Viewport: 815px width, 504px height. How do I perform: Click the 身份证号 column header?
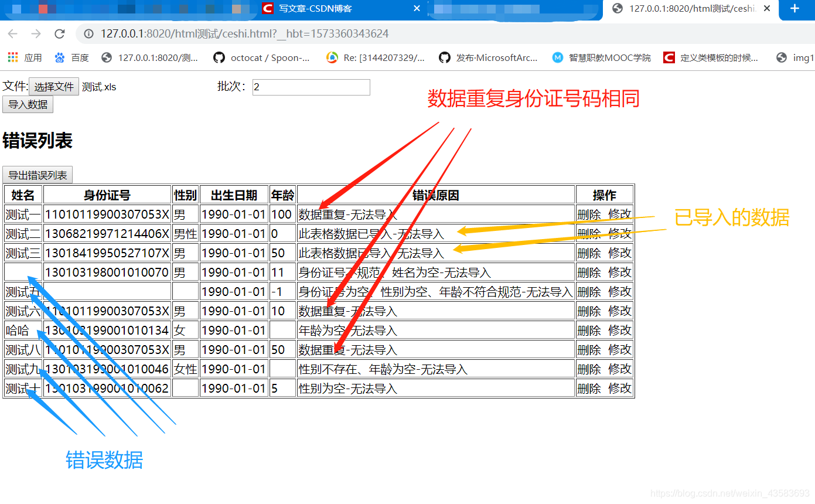(107, 195)
